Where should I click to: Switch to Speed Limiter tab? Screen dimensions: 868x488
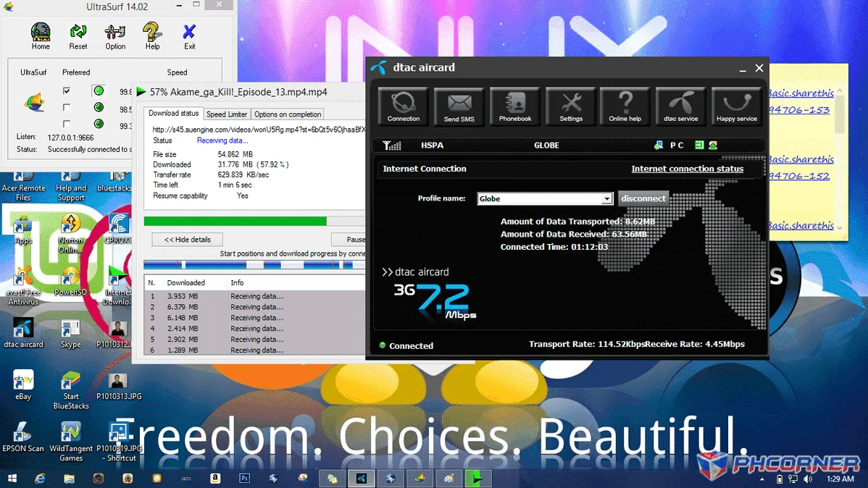(226, 114)
